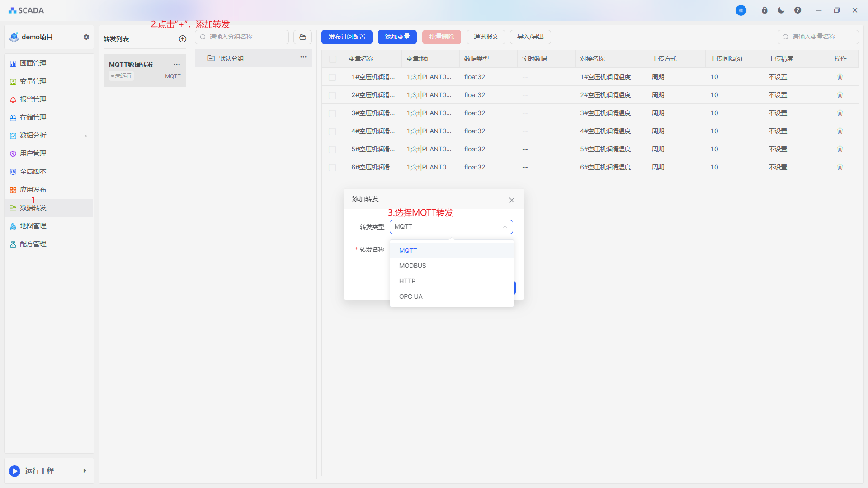
Task: Open demo项目 settings gear
Action: [86, 37]
